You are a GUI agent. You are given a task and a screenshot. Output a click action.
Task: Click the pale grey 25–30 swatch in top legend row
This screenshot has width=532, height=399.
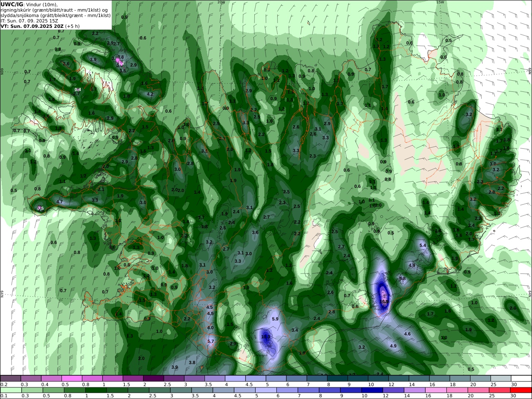[x=501, y=379]
